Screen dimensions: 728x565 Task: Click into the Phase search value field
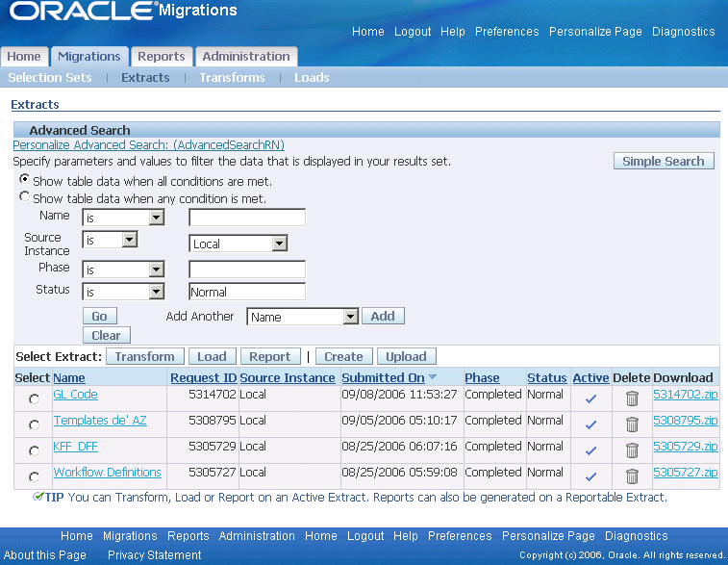coord(247,270)
